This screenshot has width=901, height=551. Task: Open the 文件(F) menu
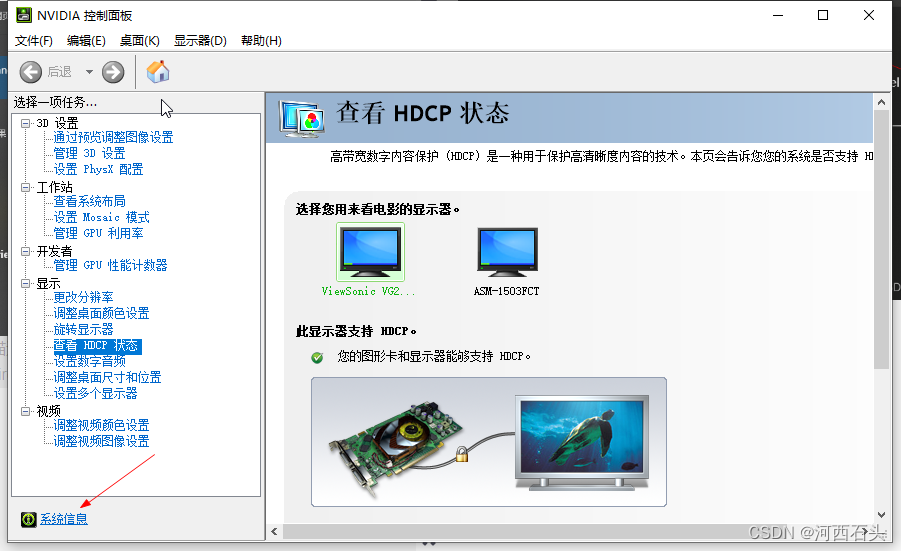click(x=33, y=40)
